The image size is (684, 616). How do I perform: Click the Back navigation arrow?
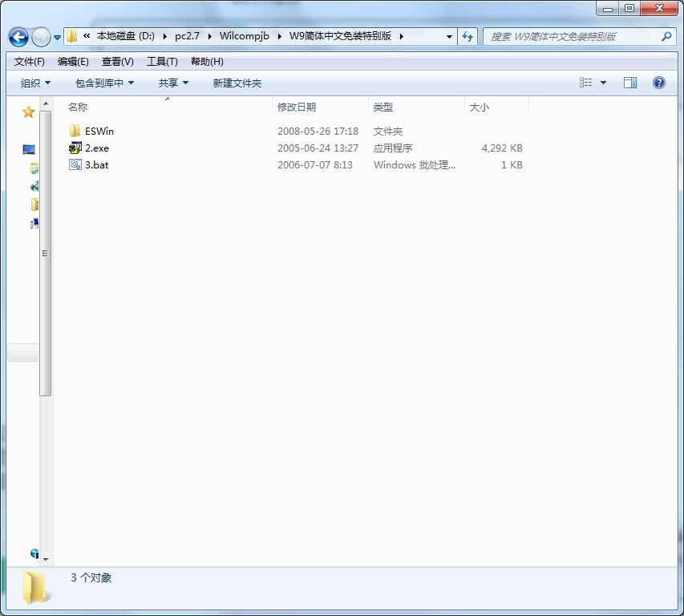click(19, 37)
